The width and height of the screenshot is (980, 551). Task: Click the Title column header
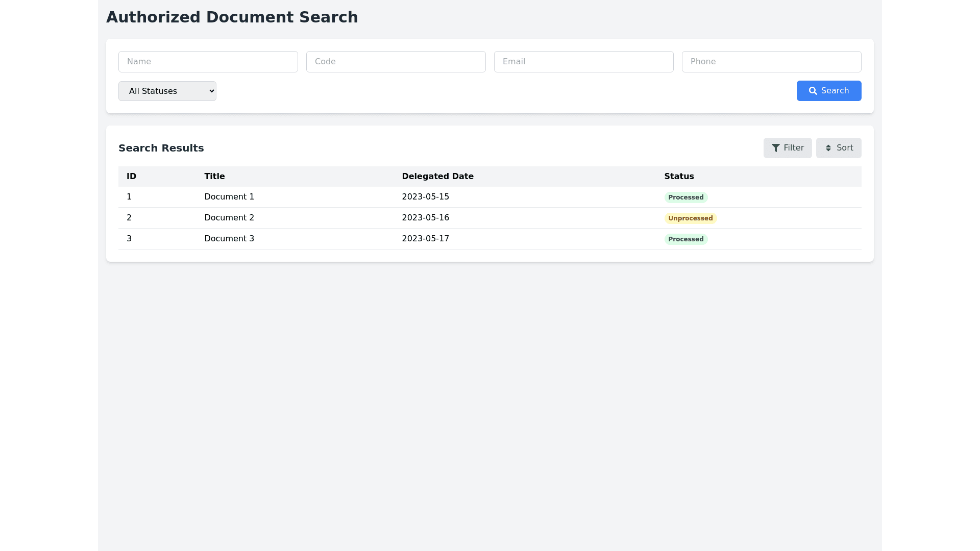214,176
